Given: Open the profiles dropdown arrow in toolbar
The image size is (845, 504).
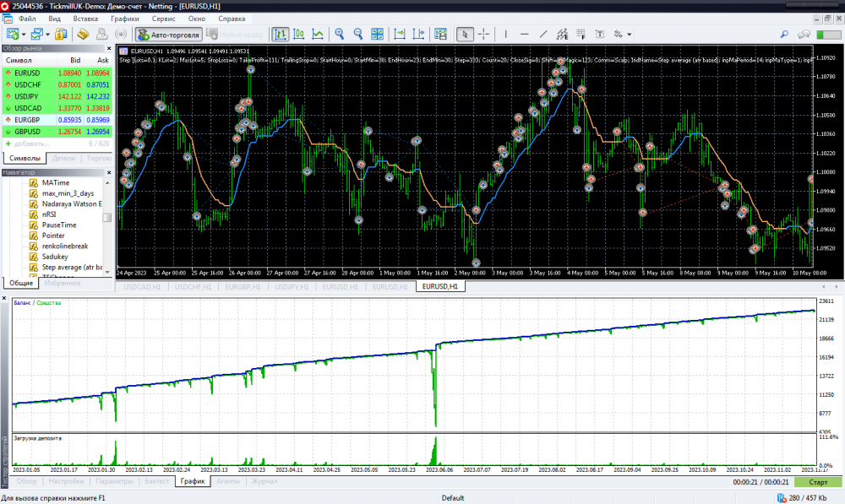Looking at the screenshot, I should pos(50,35).
